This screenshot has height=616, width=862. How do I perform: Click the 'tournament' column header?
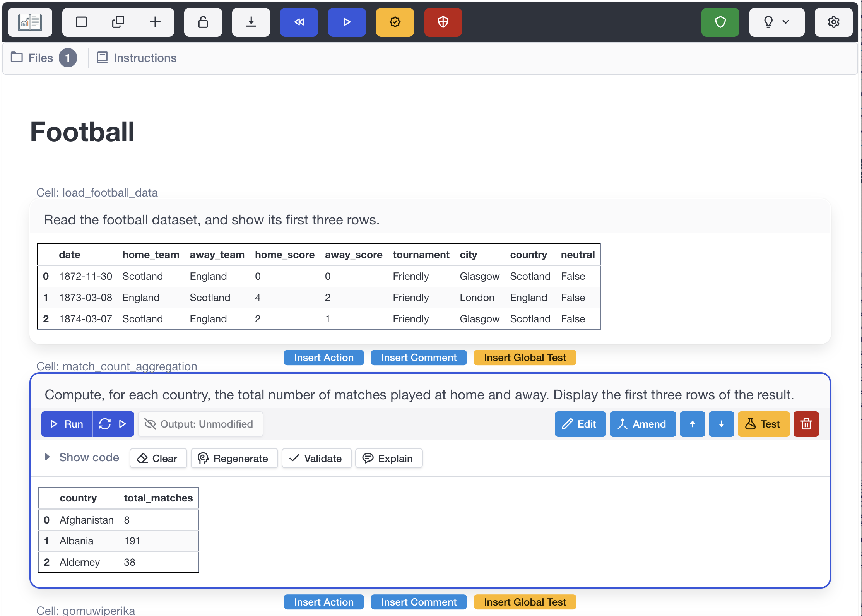[421, 255]
